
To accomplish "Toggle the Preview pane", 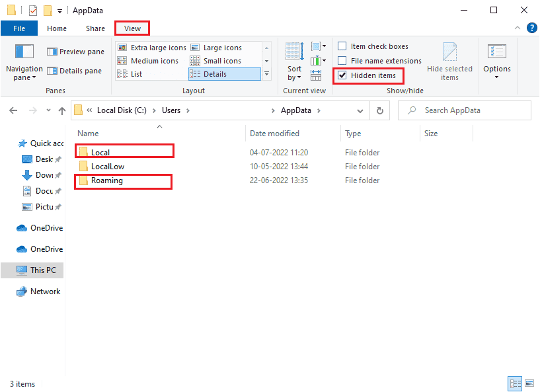I will 75,52.
